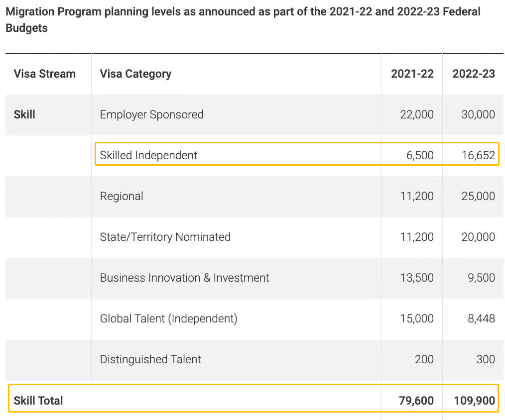Viewport: 505px width, 420px height.
Task: Click the Visa Category column header
Action: coord(135,74)
